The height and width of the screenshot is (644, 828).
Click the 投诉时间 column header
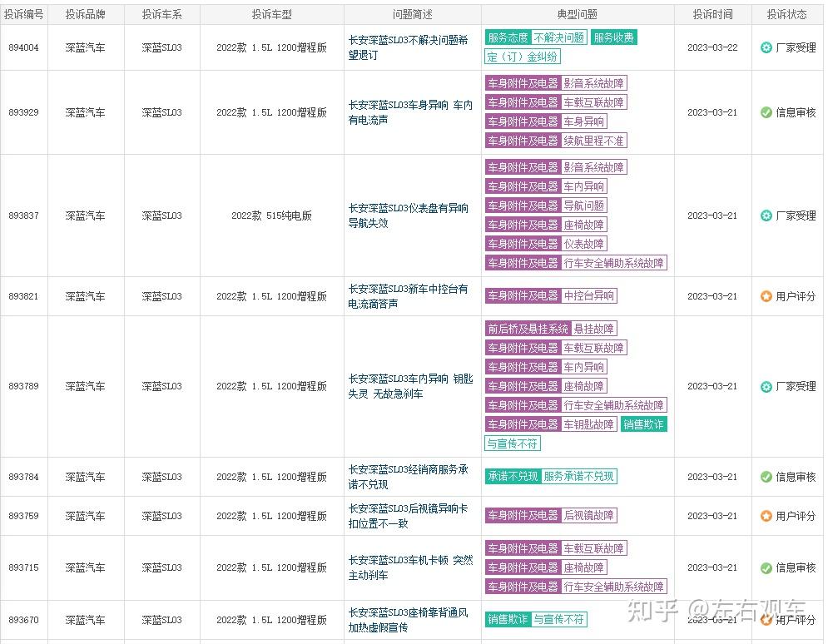pyautogui.click(x=712, y=13)
